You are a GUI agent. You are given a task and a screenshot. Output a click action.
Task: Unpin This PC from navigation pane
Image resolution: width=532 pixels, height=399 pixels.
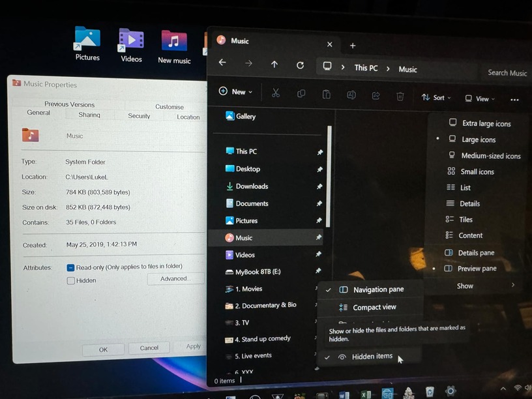tap(319, 153)
